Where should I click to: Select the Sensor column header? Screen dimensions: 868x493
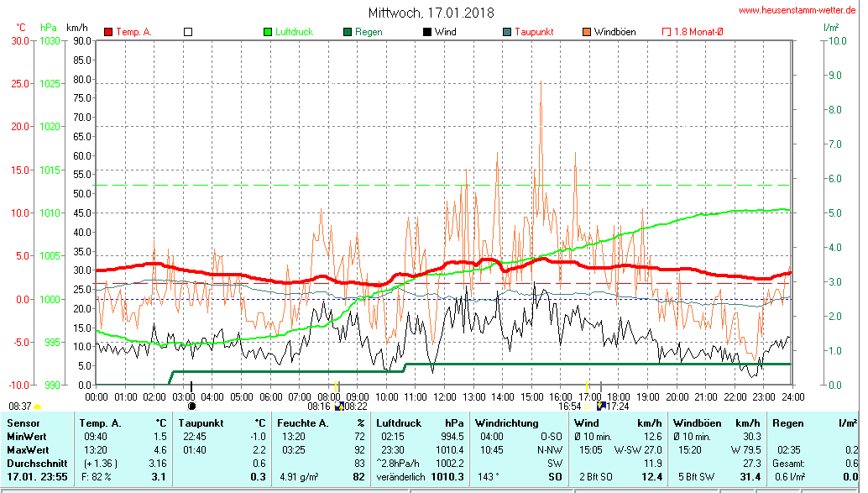pos(23,422)
